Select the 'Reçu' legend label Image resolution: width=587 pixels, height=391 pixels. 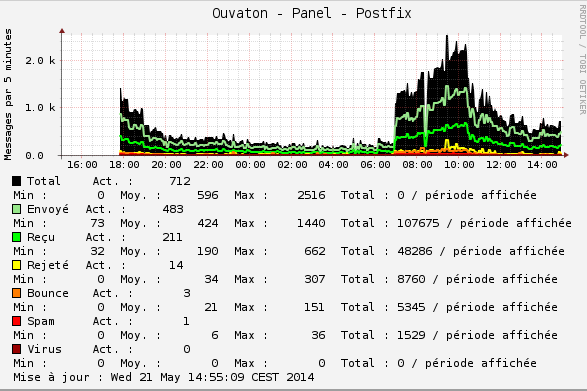pos(41,237)
